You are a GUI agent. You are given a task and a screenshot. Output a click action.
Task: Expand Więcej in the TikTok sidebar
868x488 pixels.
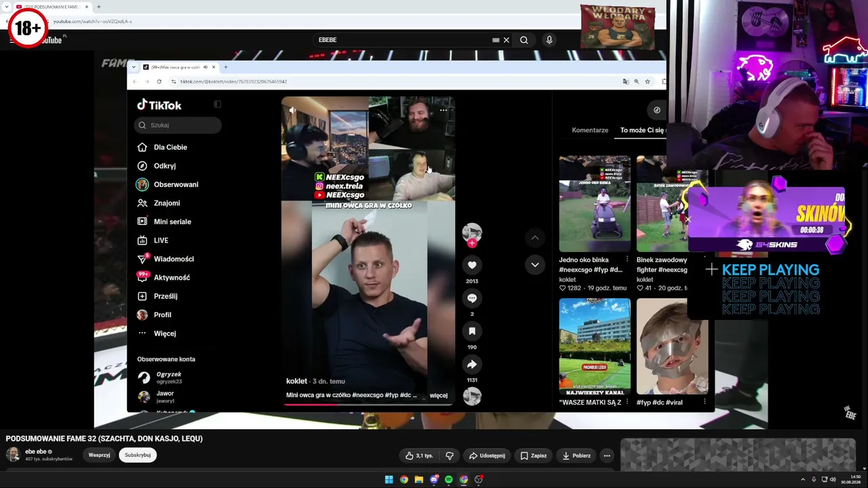[157, 333]
